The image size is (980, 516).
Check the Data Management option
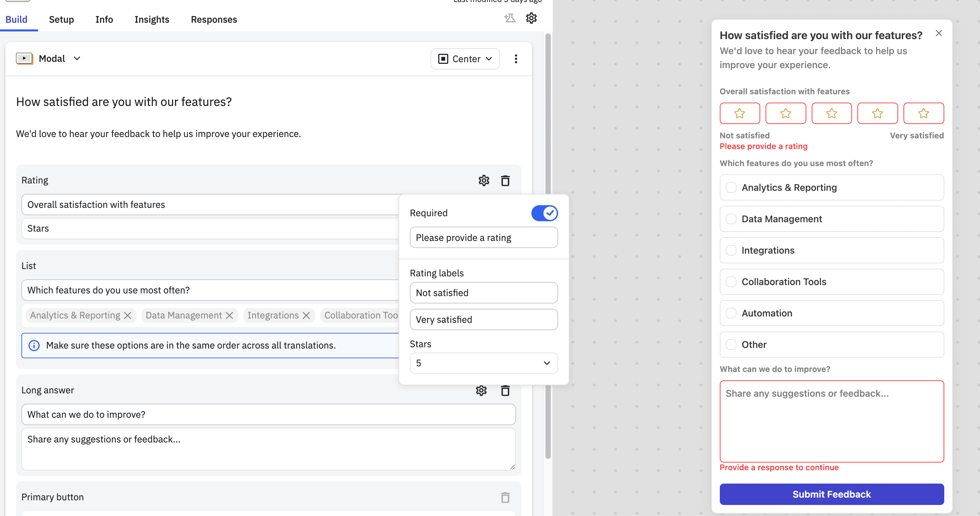click(731, 219)
